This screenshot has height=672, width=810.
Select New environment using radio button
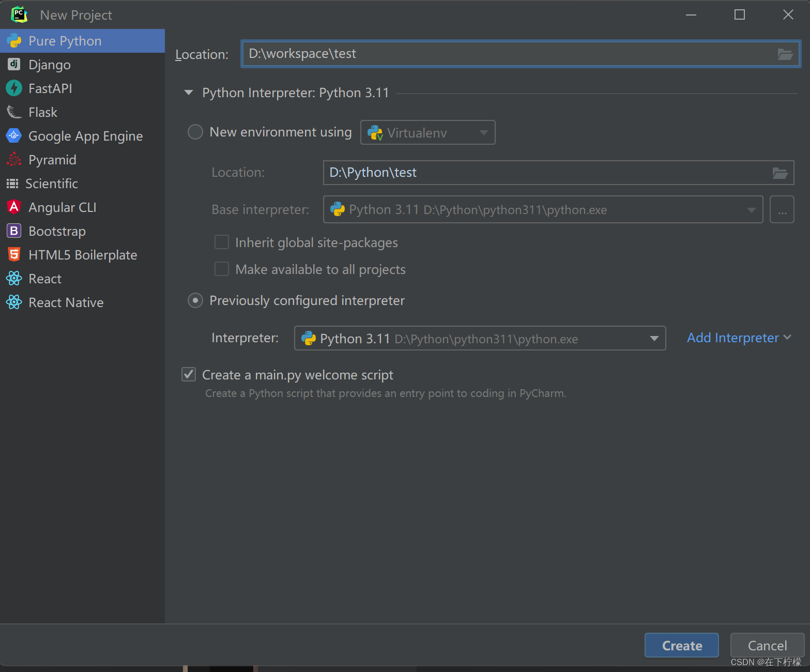tap(195, 132)
